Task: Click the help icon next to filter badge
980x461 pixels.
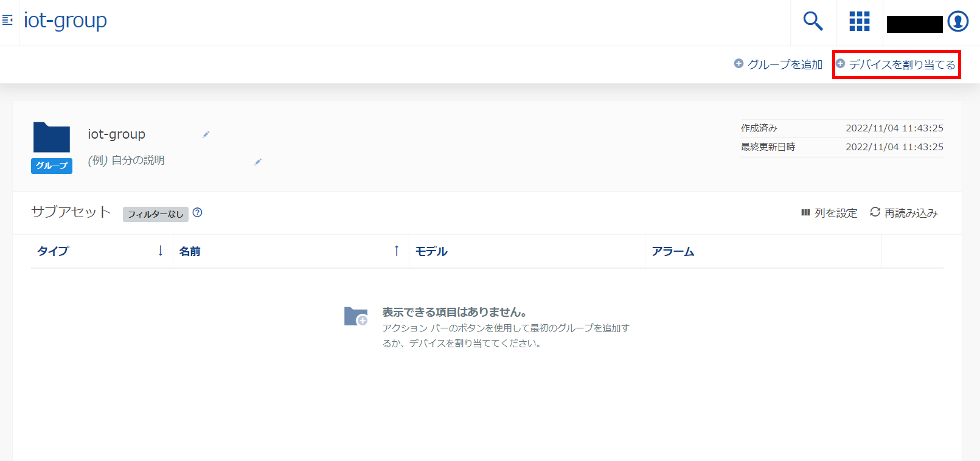Action: click(197, 213)
